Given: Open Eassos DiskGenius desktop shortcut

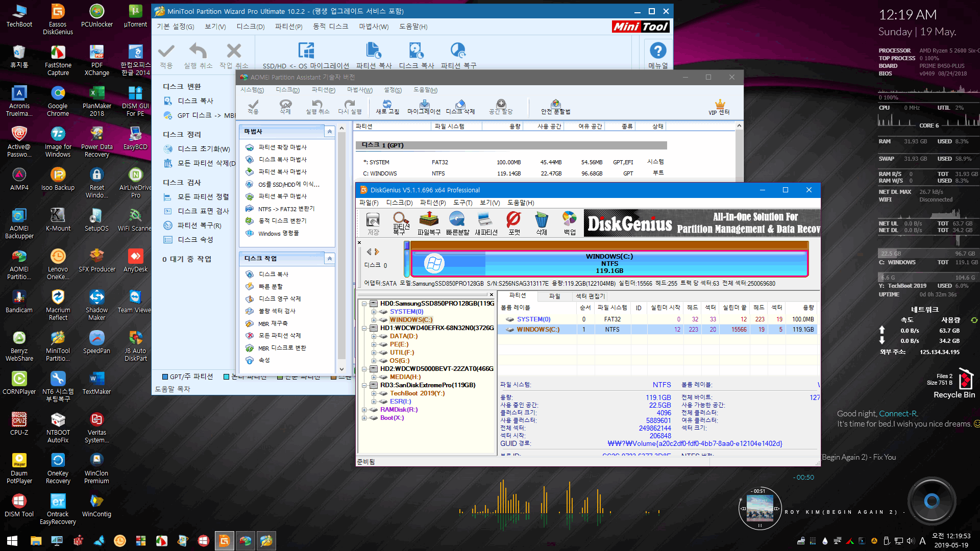Looking at the screenshot, I should (x=58, y=19).
